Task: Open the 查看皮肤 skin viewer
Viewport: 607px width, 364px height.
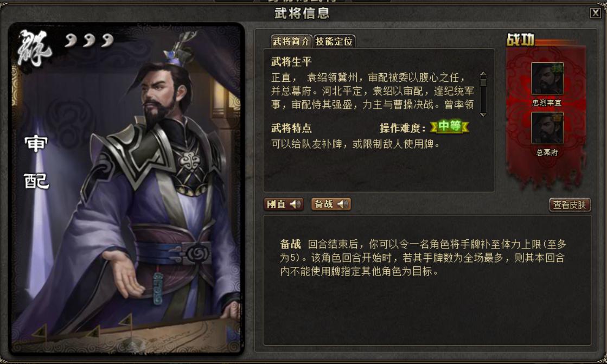Action: [570, 205]
